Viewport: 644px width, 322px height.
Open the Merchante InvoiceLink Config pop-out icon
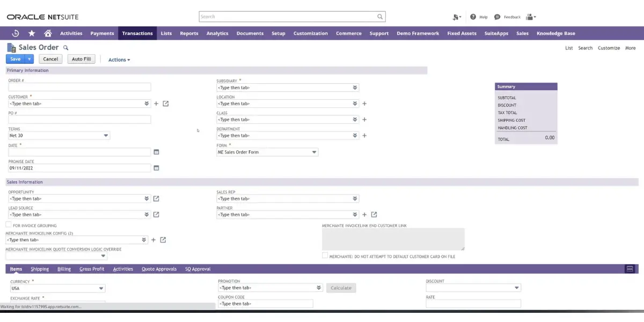[x=163, y=240]
